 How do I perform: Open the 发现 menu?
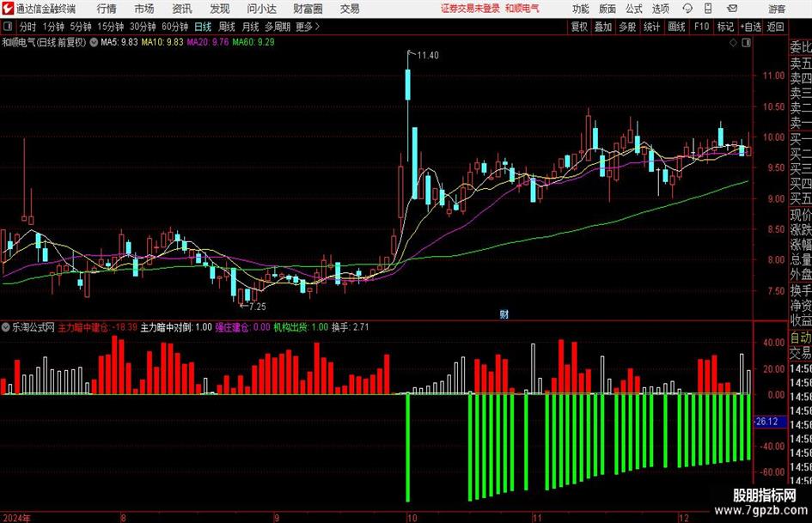coord(220,9)
